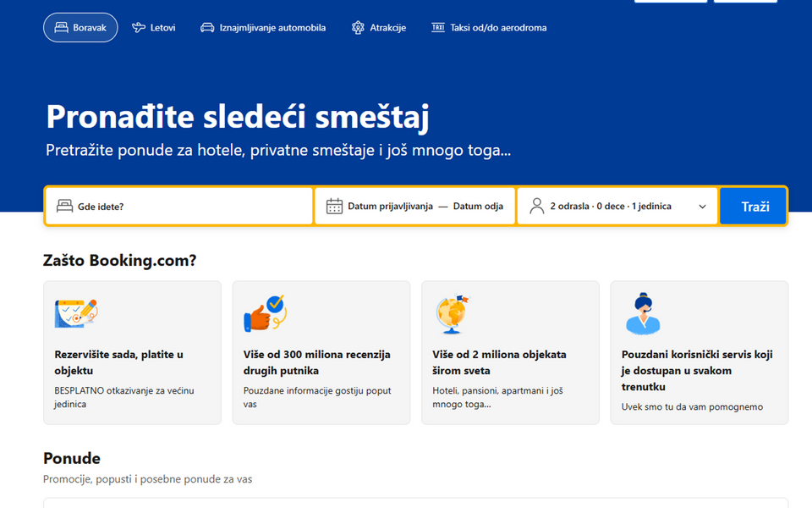This screenshot has height=508, width=812.
Task: Click the airplane icon next to Letovi
Action: 139,28
